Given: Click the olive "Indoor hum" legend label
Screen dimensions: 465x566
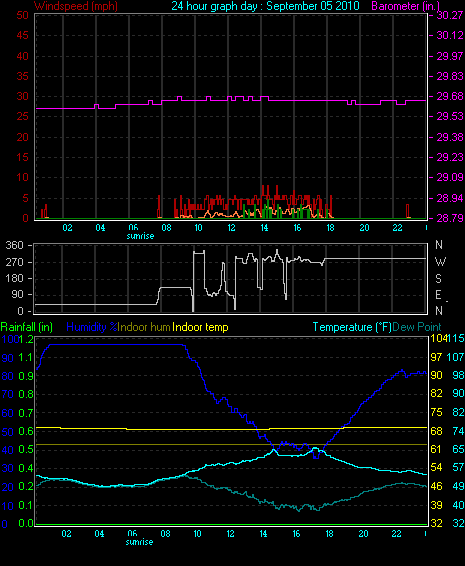Looking at the screenshot, I should pos(144,327).
